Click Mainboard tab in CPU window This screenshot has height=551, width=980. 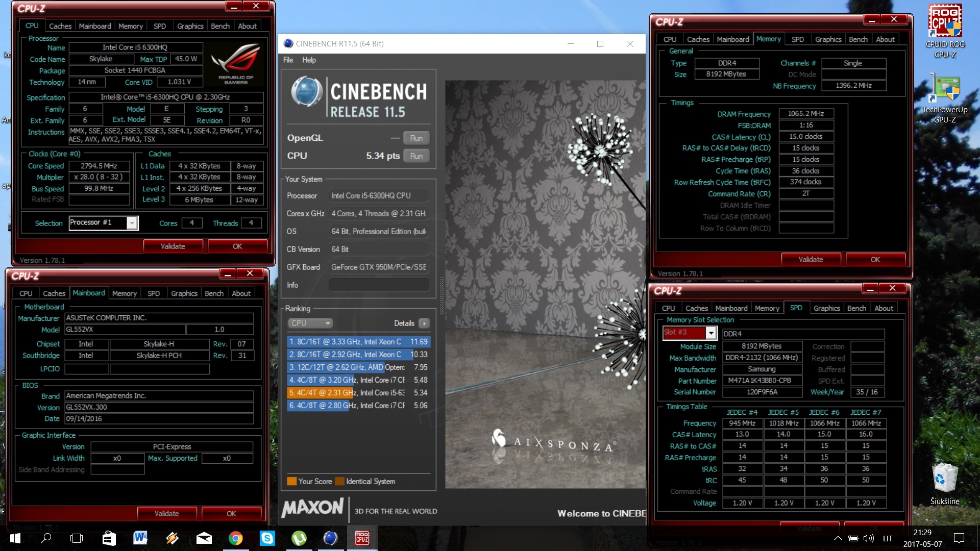(x=95, y=26)
